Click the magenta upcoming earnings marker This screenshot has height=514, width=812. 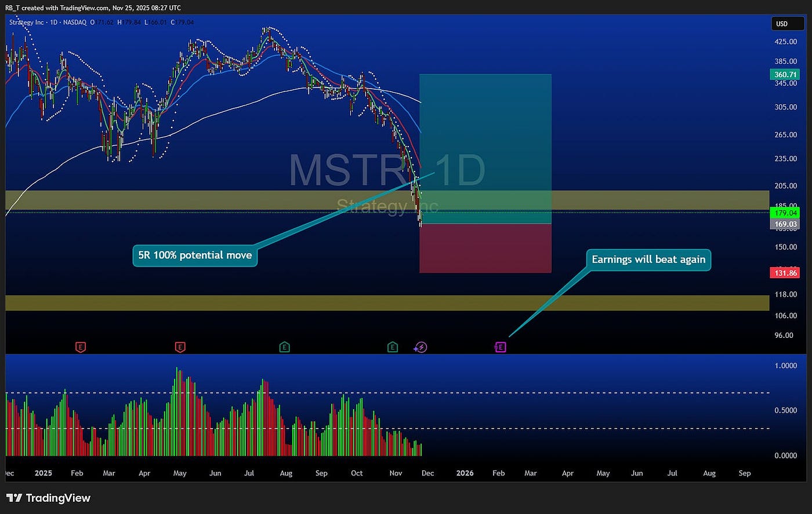coord(501,347)
